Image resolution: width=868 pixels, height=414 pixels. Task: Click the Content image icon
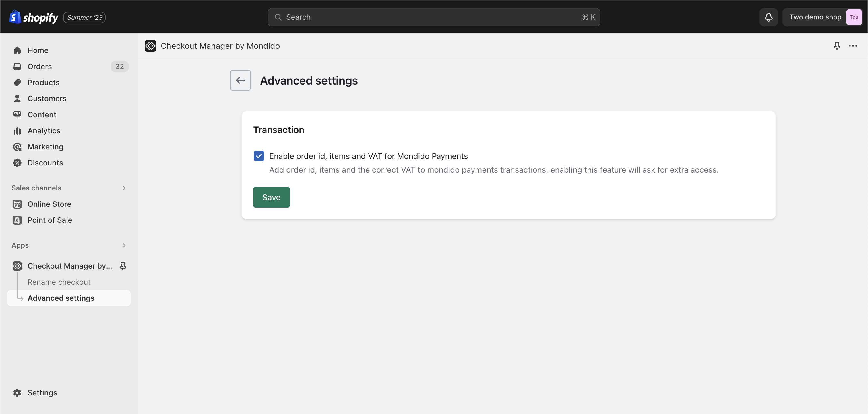pyautogui.click(x=17, y=114)
